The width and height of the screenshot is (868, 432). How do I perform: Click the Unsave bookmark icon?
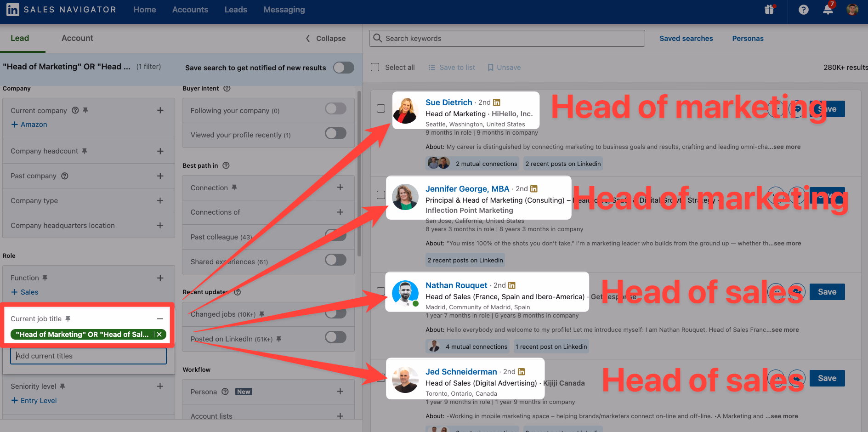pyautogui.click(x=491, y=68)
